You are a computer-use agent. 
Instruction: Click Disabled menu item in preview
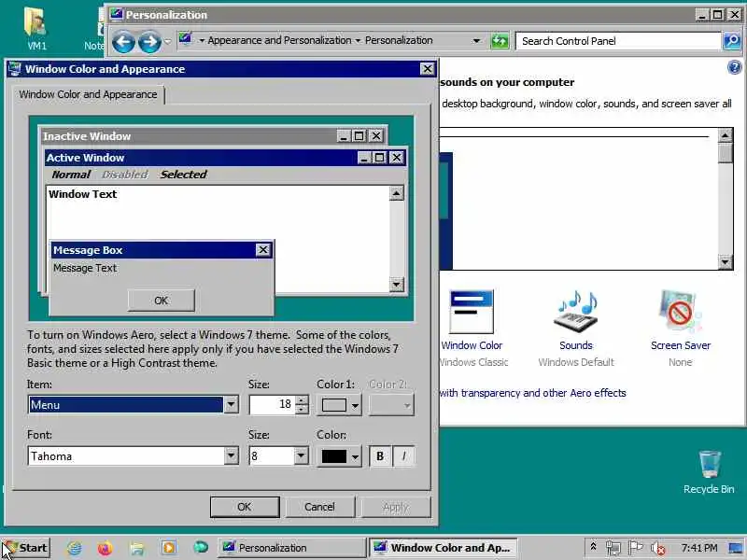pyautogui.click(x=125, y=175)
